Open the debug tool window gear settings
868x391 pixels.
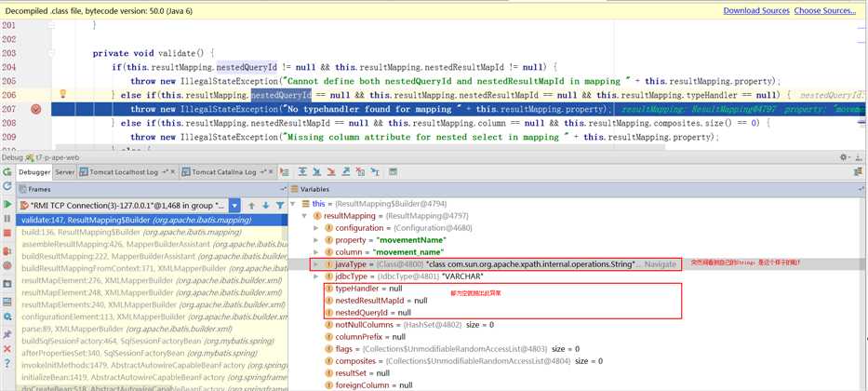pyautogui.click(x=844, y=158)
